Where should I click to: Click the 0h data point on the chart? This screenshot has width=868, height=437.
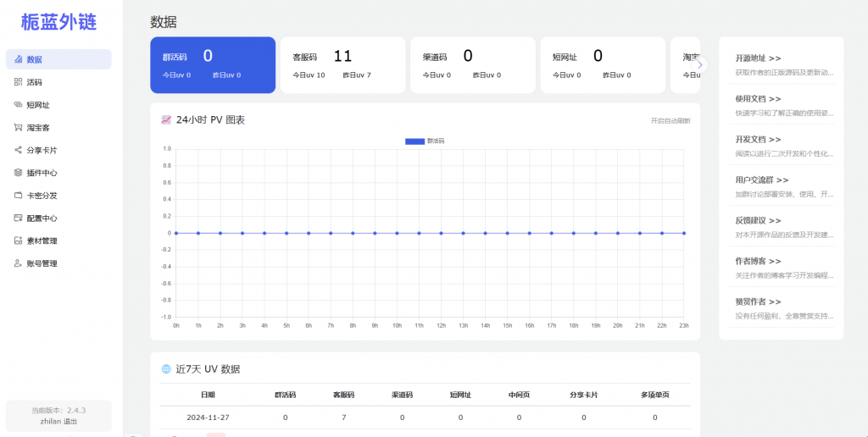(x=176, y=233)
